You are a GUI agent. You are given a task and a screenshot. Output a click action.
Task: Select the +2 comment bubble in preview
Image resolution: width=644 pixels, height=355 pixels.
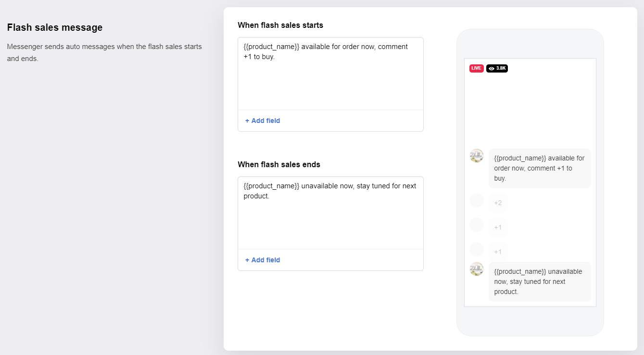click(498, 203)
